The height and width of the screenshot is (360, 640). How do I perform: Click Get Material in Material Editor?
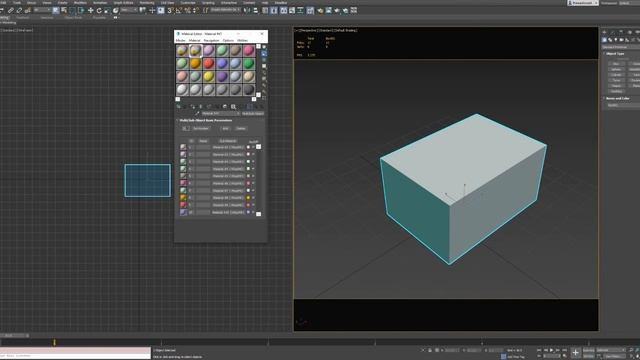point(179,107)
